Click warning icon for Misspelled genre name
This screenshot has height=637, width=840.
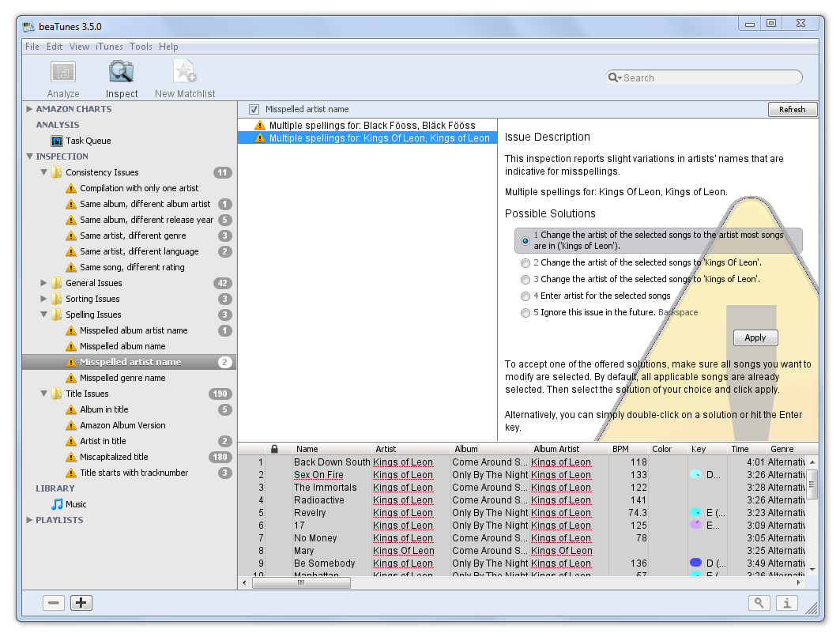(70, 379)
